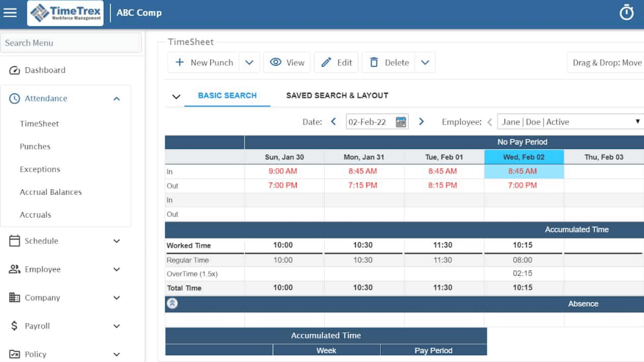Click the plus icon for New Punch
The image size is (644, 362).
click(x=180, y=62)
